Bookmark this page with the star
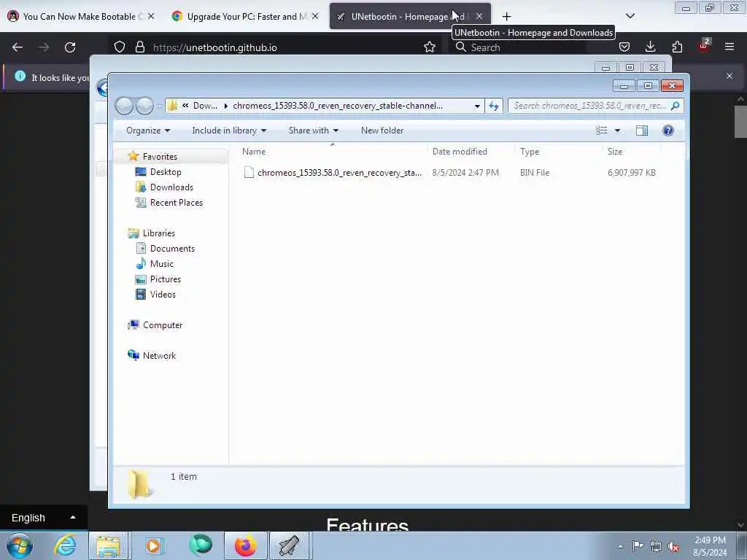 (x=429, y=47)
